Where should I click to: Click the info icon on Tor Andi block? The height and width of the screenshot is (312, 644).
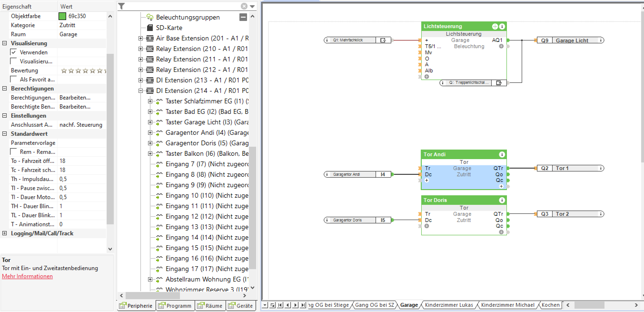click(x=501, y=154)
